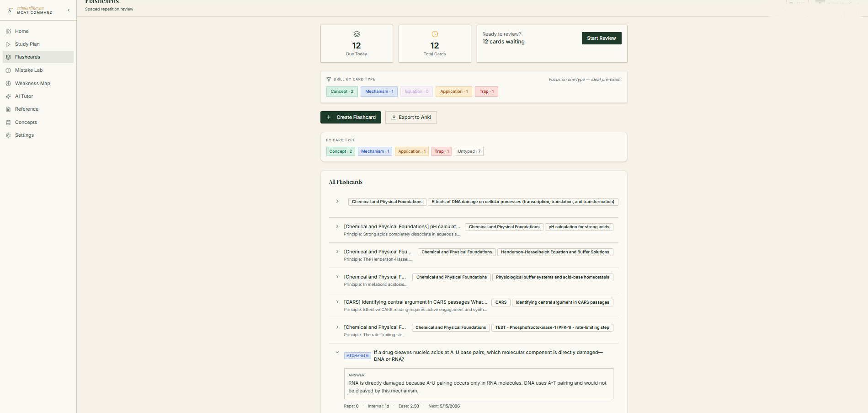This screenshot has width=868, height=413.
Task: Click the clock icon above Total Cards
Action: coord(435,34)
